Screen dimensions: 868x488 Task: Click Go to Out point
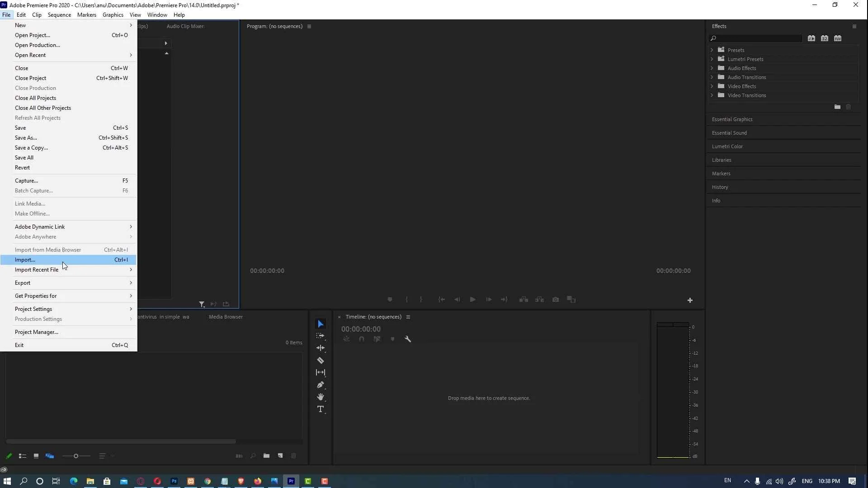click(504, 300)
